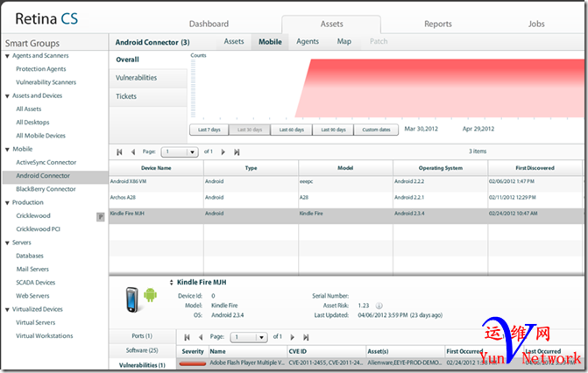Click previous page arrow in vulnerabilities pager
588x373 pixels.
click(x=201, y=336)
